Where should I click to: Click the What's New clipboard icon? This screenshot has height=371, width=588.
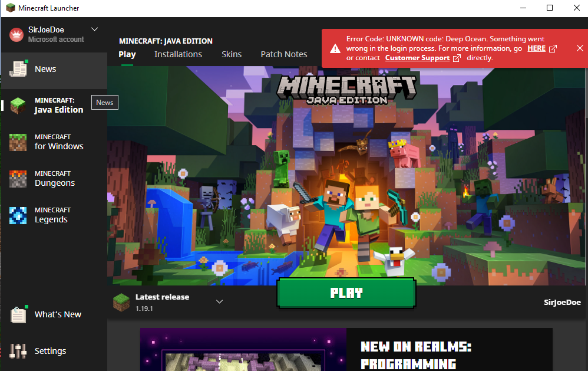coord(19,315)
